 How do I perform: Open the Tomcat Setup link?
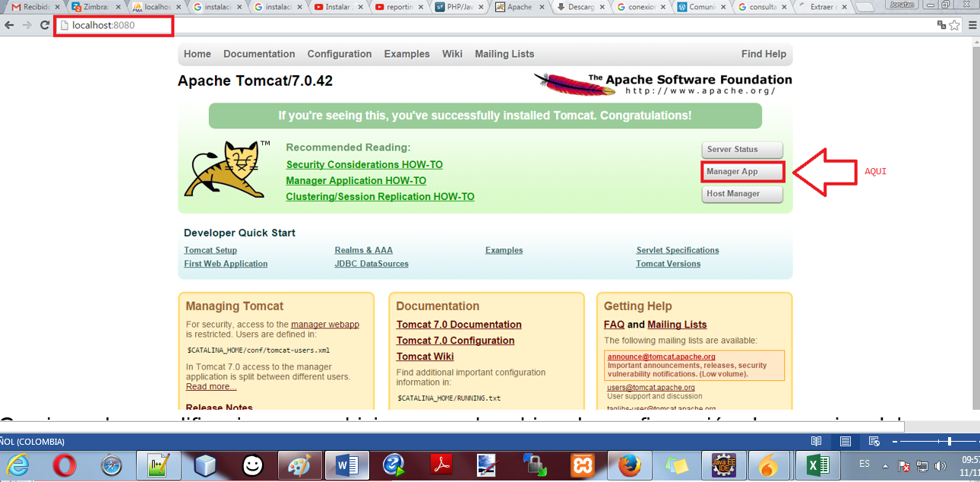coord(210,250)
